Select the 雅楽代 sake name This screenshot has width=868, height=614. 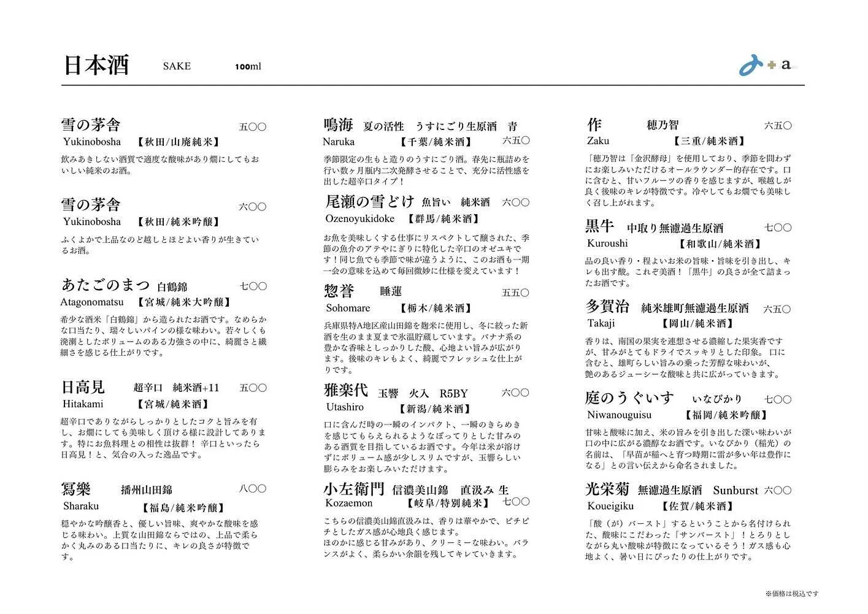click(346, 391)
